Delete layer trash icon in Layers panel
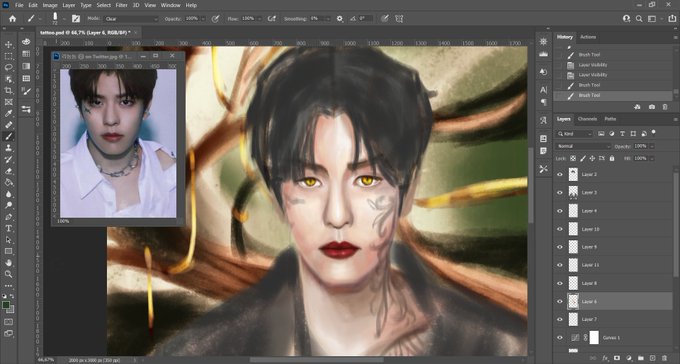The height and width of the screenshot is (364, 680). point(664,358)
